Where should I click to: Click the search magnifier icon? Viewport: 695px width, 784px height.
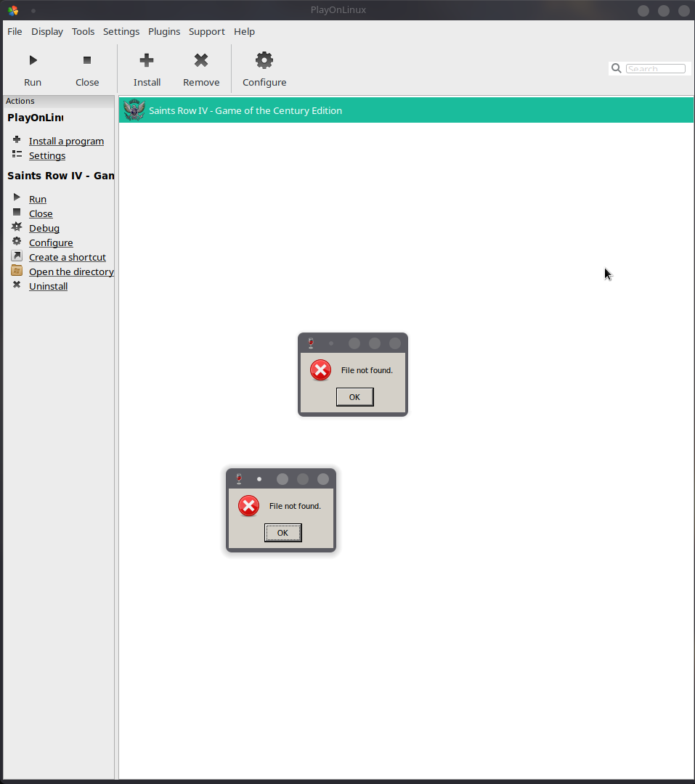(617, 68)
